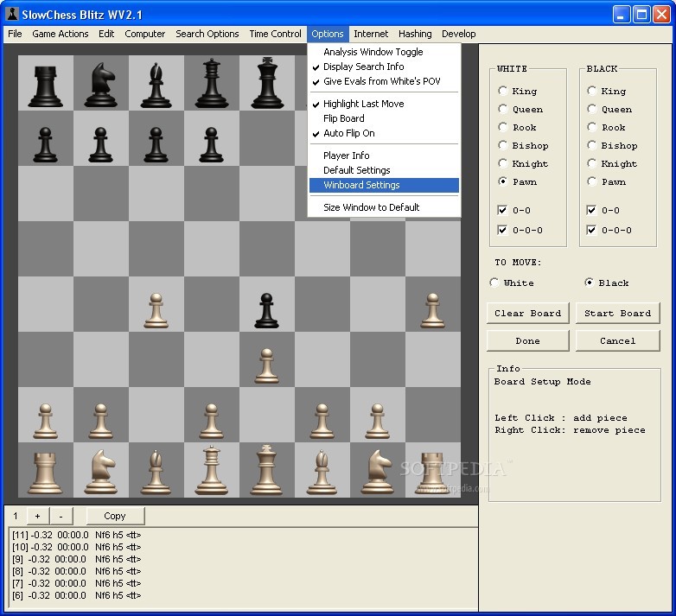The image size is (676, 616).
Task: Open the Search Options menu
Action: tap(207, 34)
